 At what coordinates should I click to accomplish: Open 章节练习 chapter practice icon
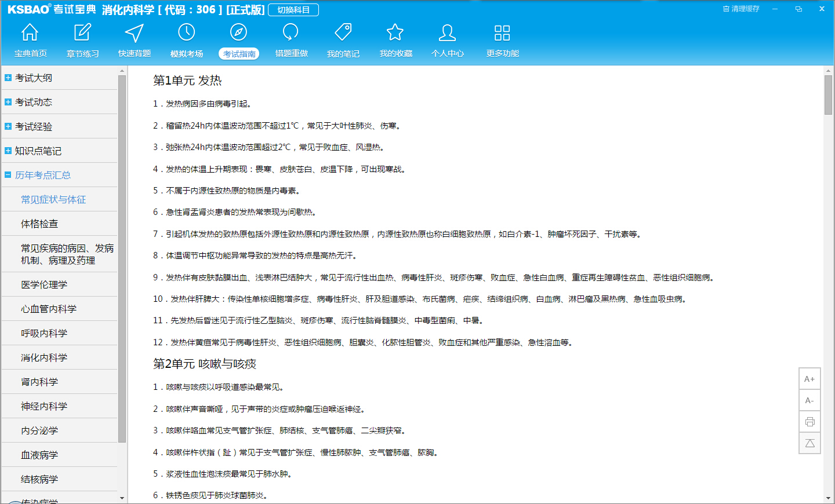[82, 33]
